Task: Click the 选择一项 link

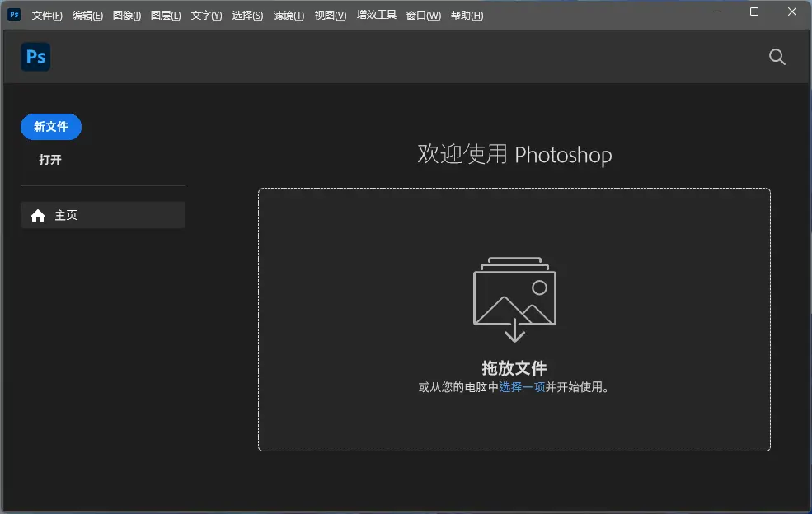Action: coord(522,387)
